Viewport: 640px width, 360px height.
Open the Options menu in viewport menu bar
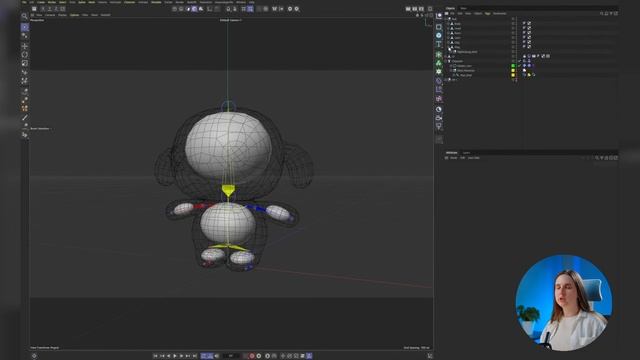(x=74, y=15)
